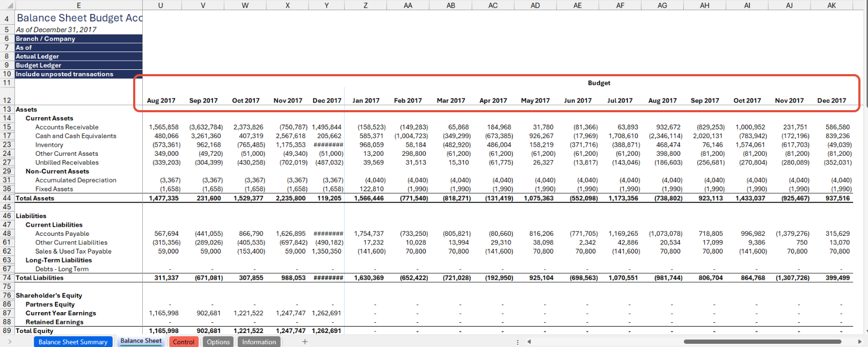Screen dimensions: 868x347
Task: Select the 'Accounts Receivable' row label
Action: point(67,127)
